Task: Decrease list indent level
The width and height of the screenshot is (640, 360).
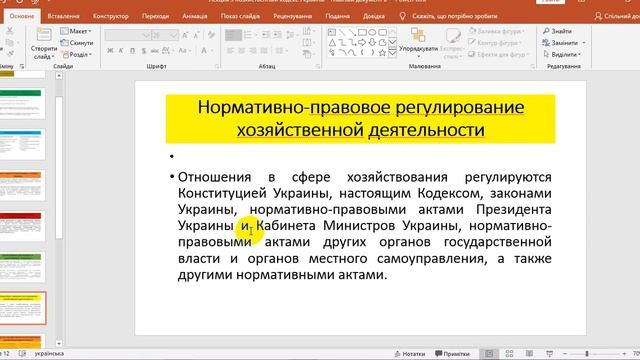Action: (x=266, y=35)
